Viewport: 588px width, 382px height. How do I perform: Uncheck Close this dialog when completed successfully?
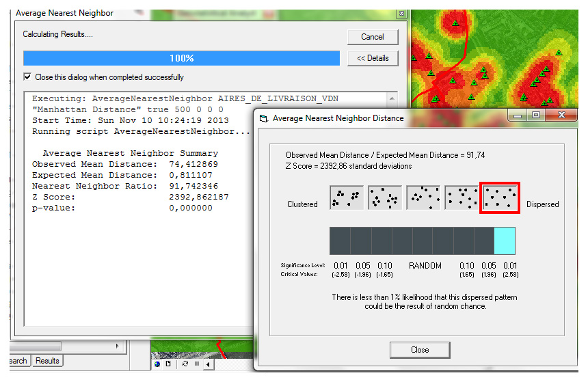pyautogui.click(x=27, y=77)
